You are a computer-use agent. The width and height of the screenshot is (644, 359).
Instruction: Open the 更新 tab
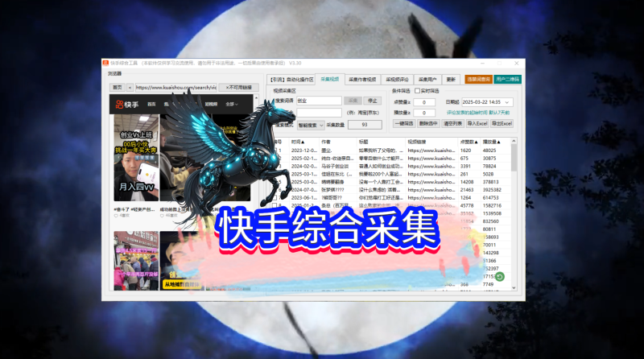(451, 80)
